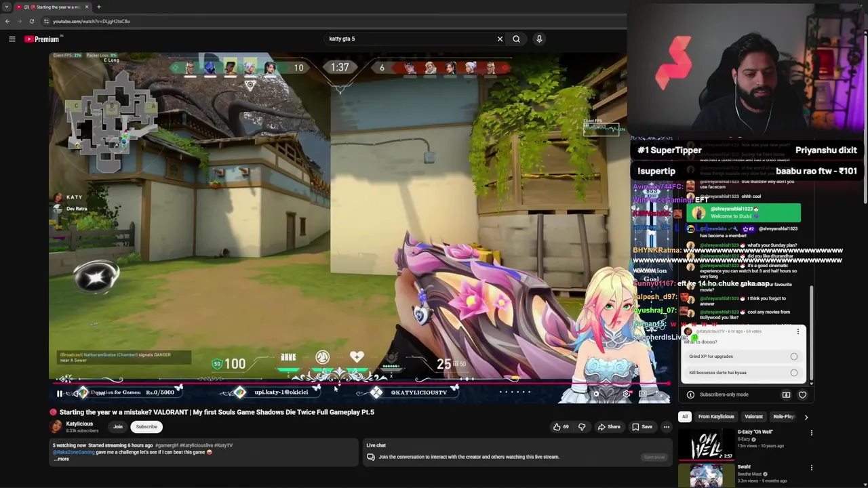Open the live chat panel button
Screen dimensions: 868x488
click(x=654, y=457)
